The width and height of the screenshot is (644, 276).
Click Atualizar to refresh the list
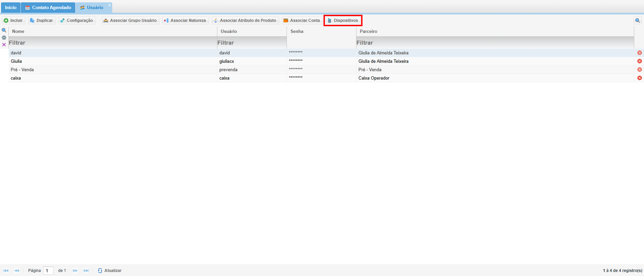point(110,271)
